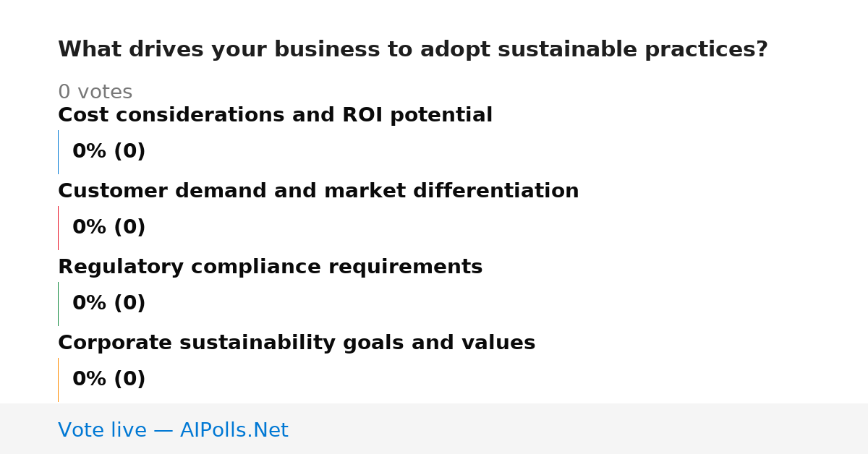Click the 0% (0) result for Cost considerations
The height and width of the screenshot is (454, 868).
pyautogui.click(x=109, y=152)
